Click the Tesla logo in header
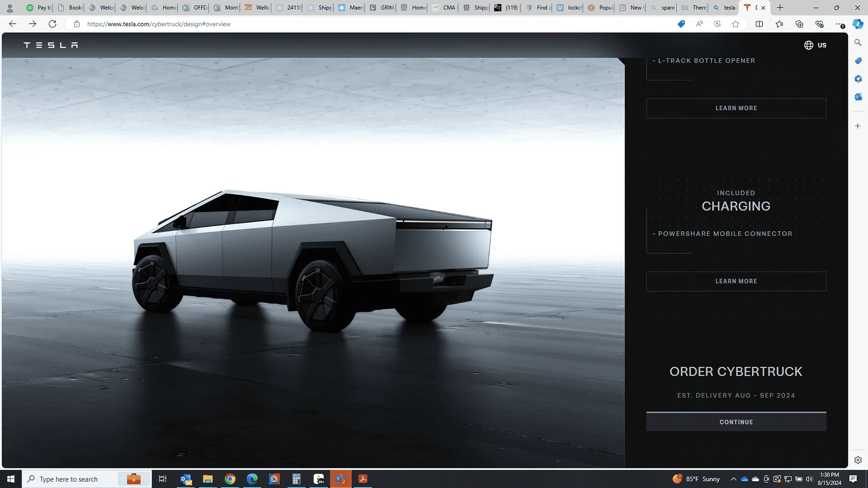The height and width of the screenshot is (488, 868). click(x=51, y=45)
